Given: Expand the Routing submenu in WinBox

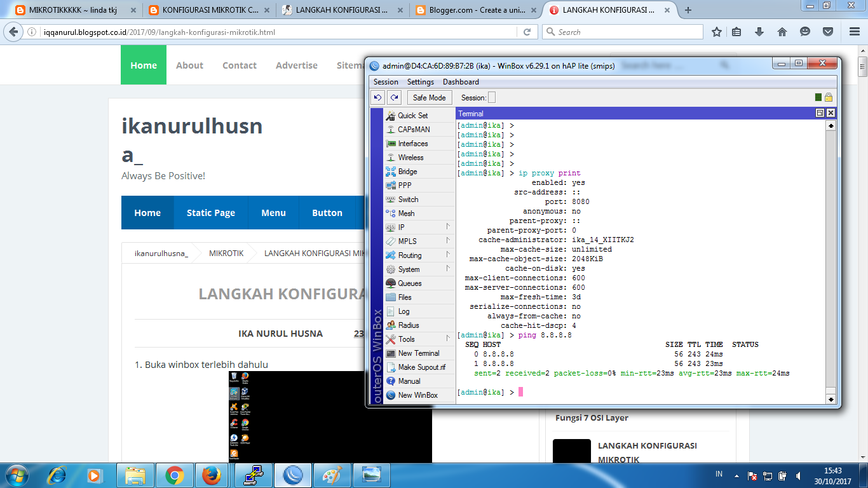Looking at the screenshot, I should 419,255.
